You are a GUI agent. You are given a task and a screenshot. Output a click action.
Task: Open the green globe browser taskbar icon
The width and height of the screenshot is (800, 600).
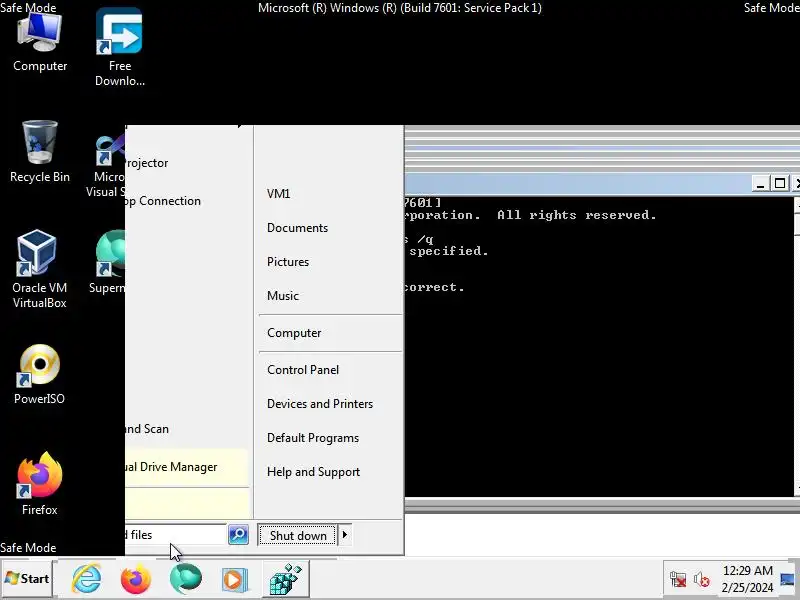pyautogui.click(x=185, y=579)
